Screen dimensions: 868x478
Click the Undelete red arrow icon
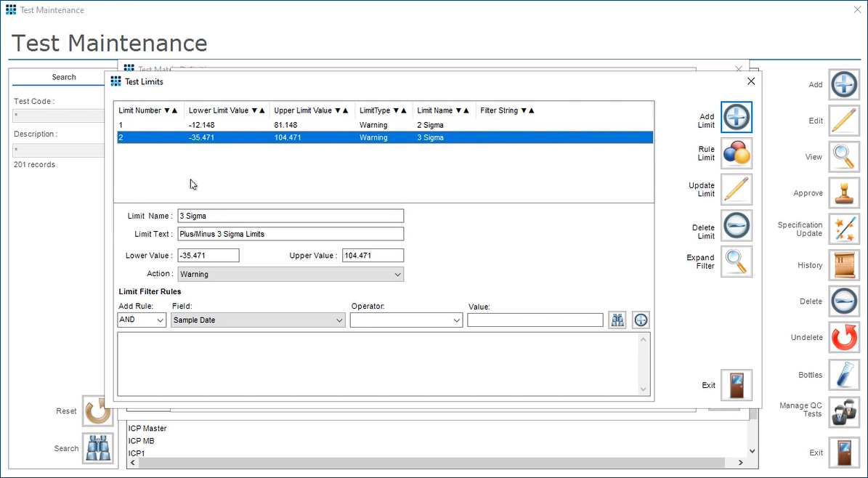point(843,337)
